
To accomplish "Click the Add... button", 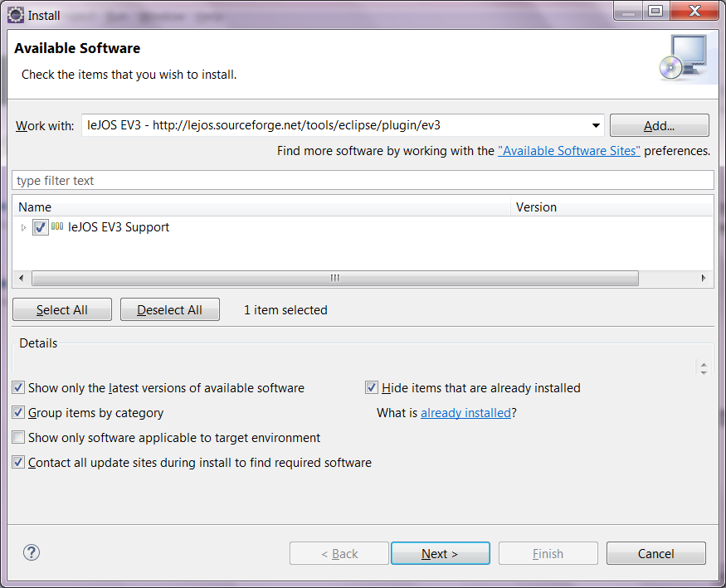I will pyautogui.click(x=660, y=125).
